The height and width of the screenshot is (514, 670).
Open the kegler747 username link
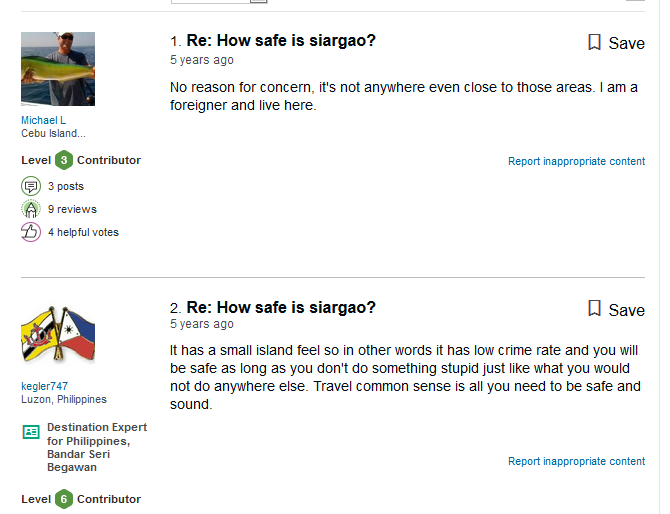45,386
